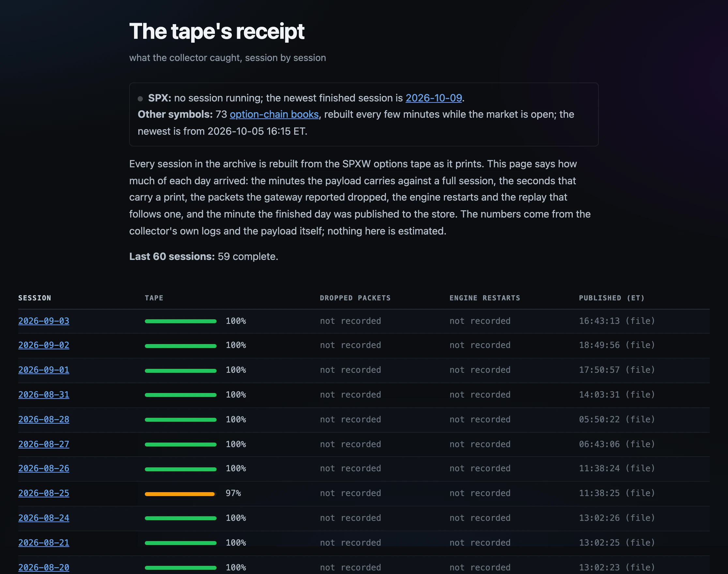This screenshot has width=728, height=574.
Task: Open session 2026-08-20
Action: pos(44,567)
